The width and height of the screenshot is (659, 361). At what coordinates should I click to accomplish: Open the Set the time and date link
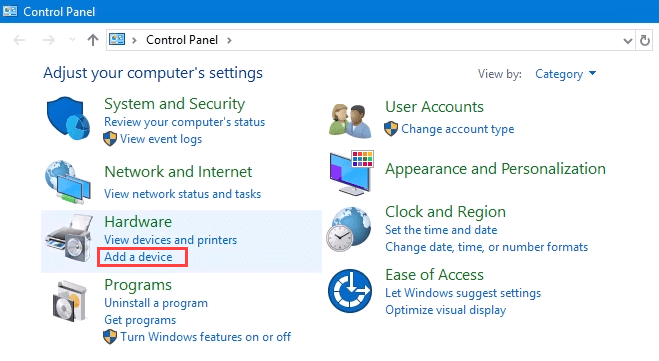441,230
